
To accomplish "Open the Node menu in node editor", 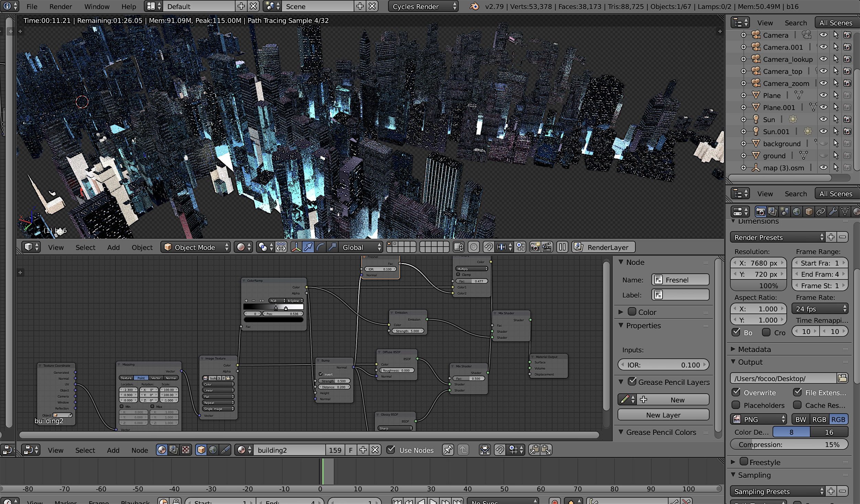I will (x=140, y=450).
